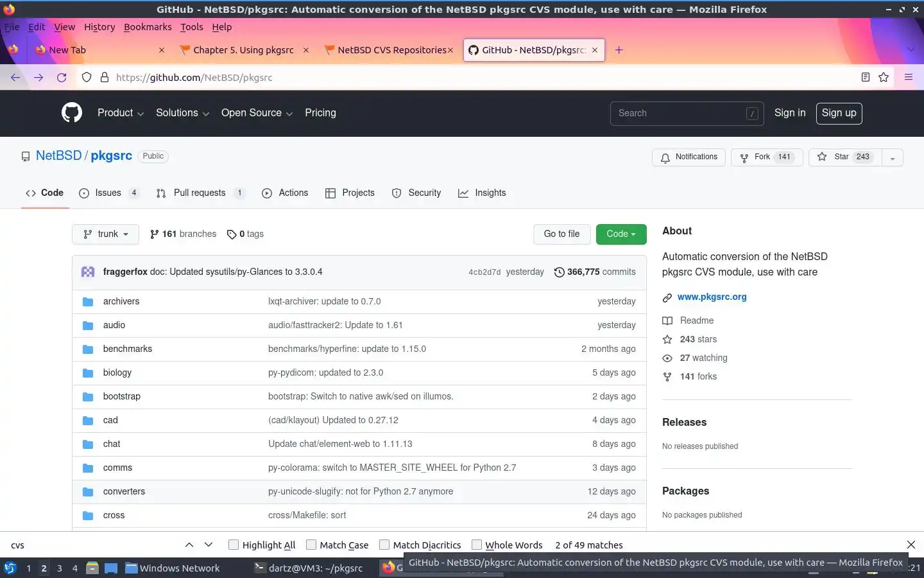Expand the Open Source dropdown menu
This screenshot has height=578, width=924.
(257, 112)
